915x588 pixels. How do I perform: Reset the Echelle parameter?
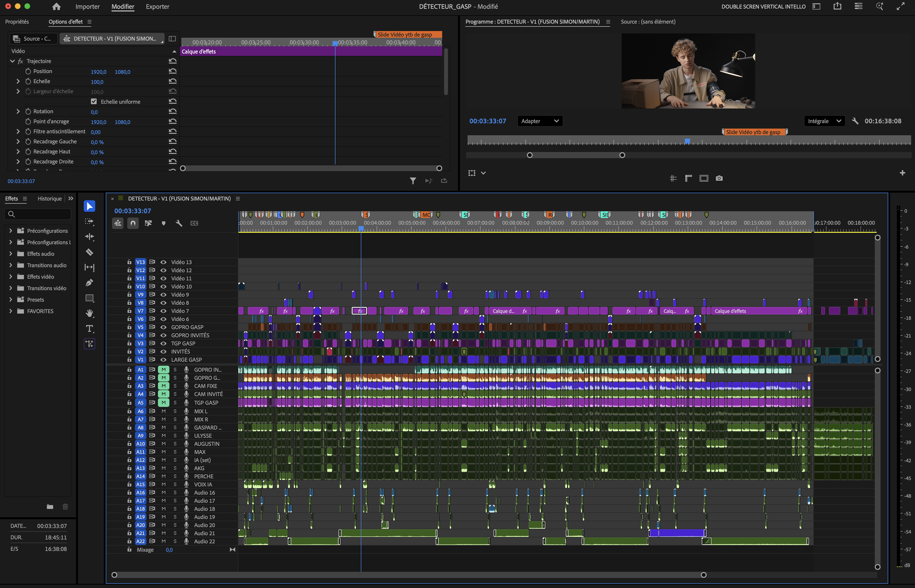[173, 81]
